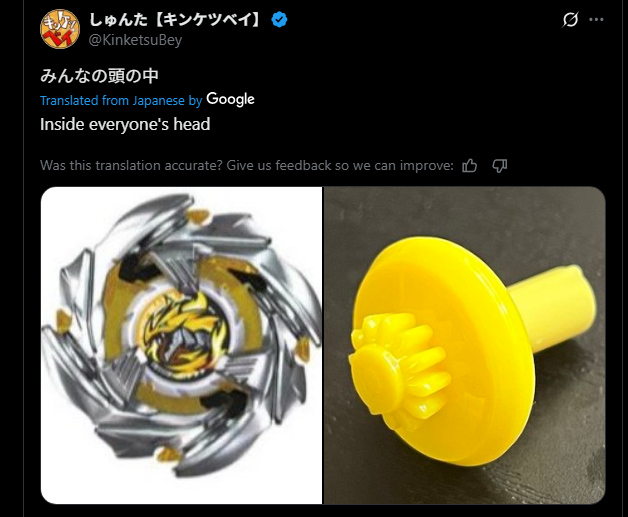628x517 pixels.
Task: Open the @KinketsuBey handle link
Action: pos(135,40)
